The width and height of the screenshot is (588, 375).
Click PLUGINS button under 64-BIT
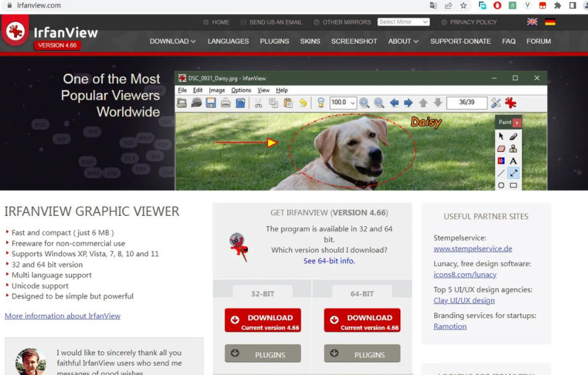[x=362, y=353]
